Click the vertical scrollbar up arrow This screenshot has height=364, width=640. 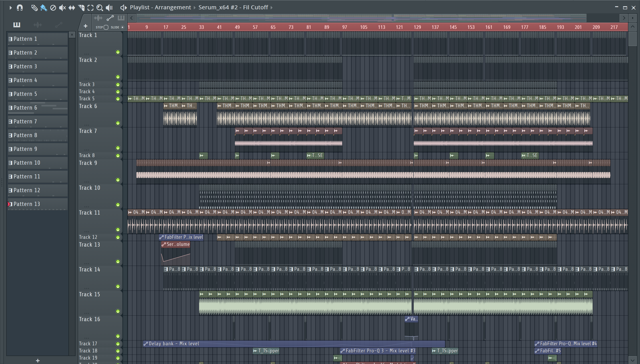[x=632, y=26]
